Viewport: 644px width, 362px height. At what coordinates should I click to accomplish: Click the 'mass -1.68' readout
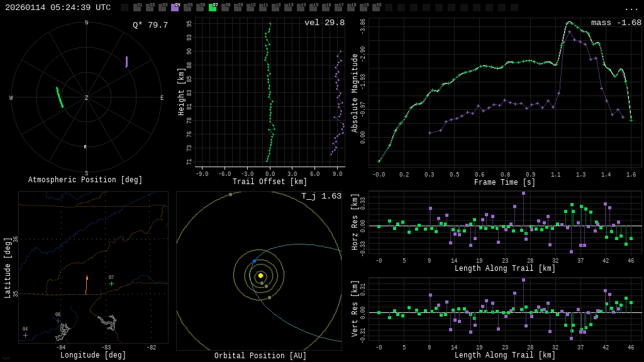tap(616, 23)
